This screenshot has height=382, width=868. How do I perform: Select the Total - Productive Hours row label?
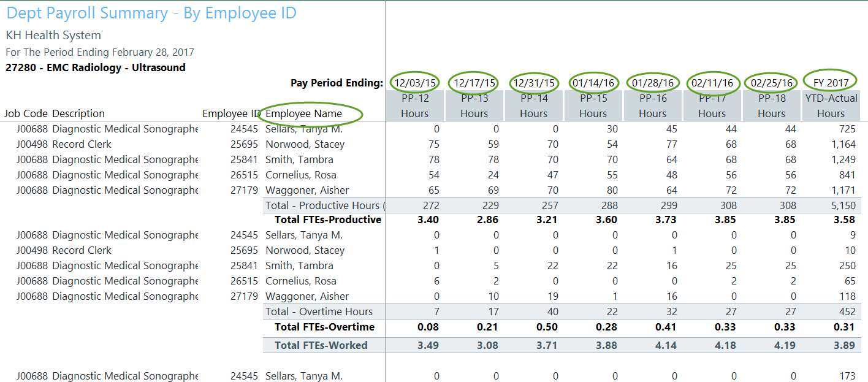coord(324,205)
